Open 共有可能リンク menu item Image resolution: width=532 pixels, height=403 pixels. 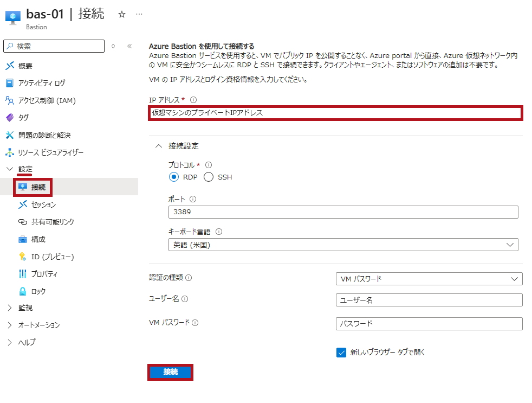click(53, 222)
